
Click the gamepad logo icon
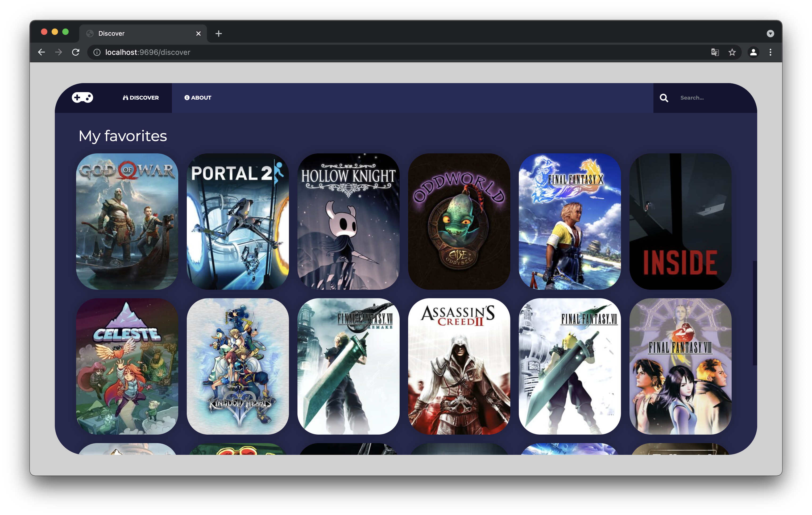(x=82, y=97)
